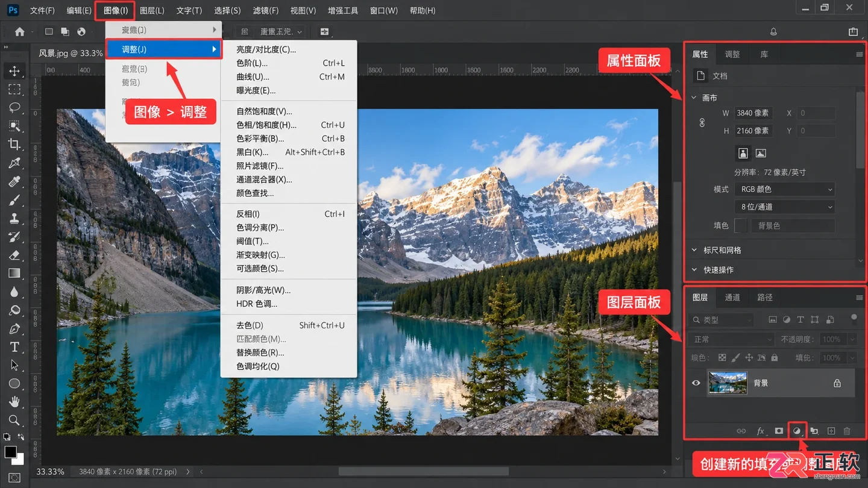Image resolution: width=868 pixels, height=488 pixels.
Task: Toggle filter for smart objects
Action: click(830, 319)
